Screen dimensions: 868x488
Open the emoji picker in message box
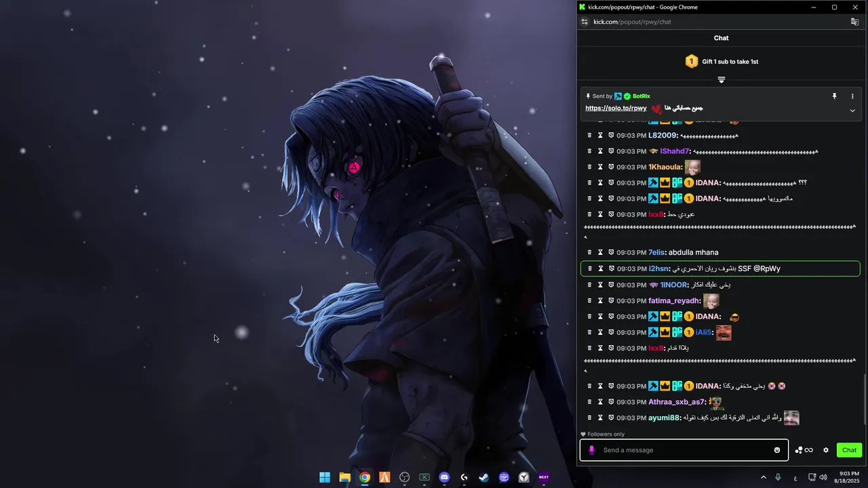point(777,450)
